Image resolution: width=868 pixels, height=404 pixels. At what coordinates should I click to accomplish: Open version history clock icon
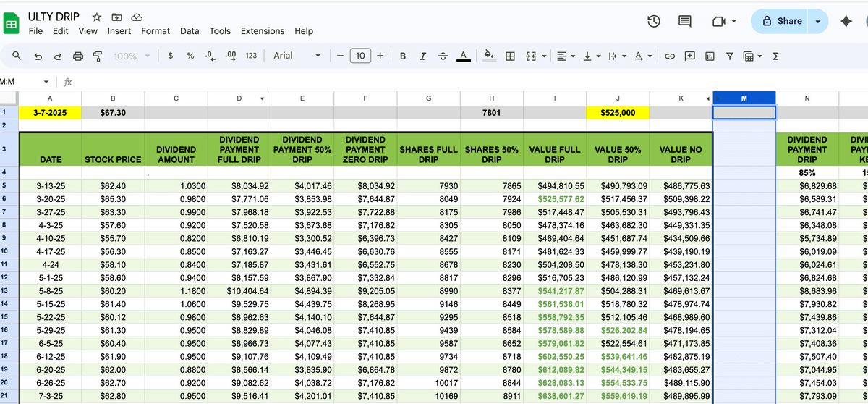coord(653,22)
